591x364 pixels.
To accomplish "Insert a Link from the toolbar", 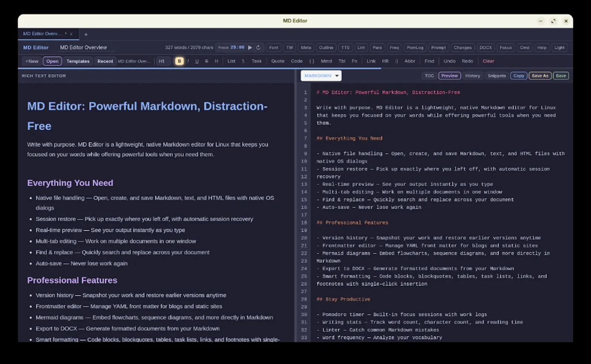I will click(371, 61).
